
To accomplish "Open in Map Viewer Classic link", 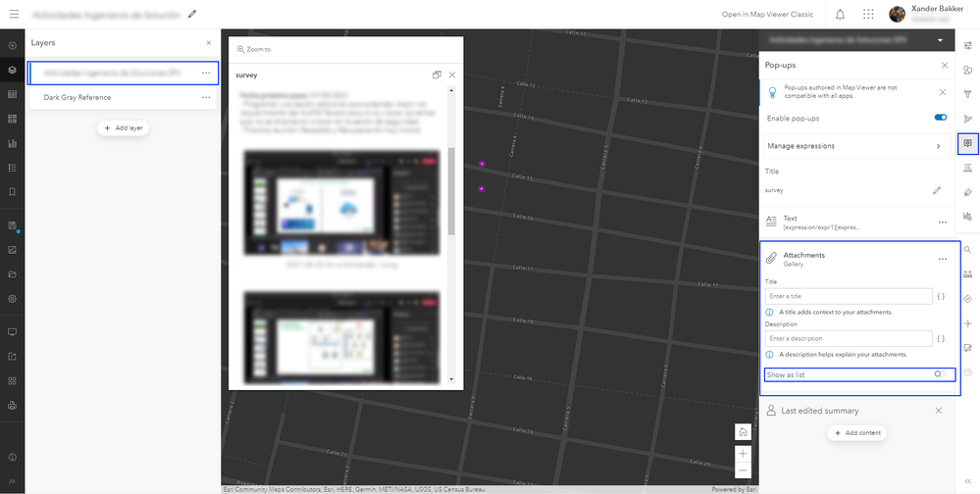I will pyautogui.click(x=767, y=14).
